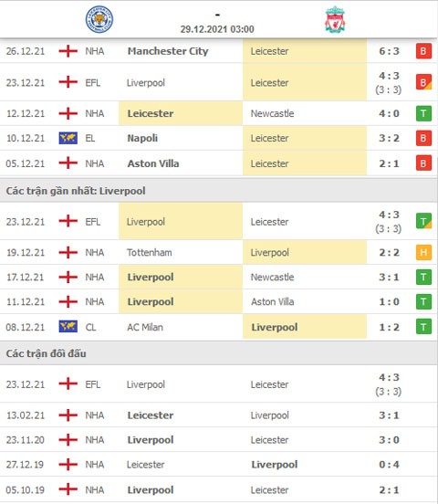Open the Napoli team link
Image resolution: width=438 pixels, height=504 pixels.
(x=142, y=138)
